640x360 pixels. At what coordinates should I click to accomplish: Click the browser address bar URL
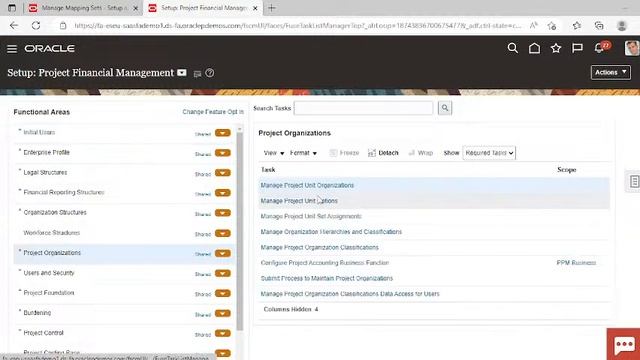coord(298,26)
